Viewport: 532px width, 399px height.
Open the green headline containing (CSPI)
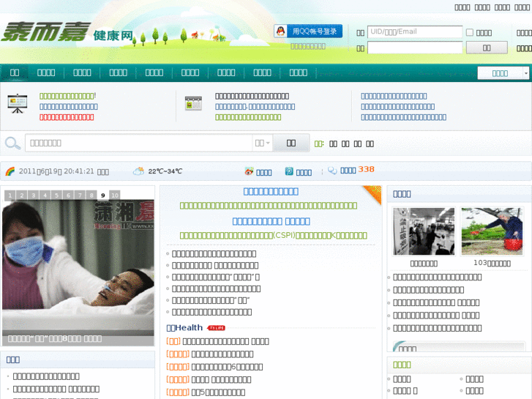(273, 235)
